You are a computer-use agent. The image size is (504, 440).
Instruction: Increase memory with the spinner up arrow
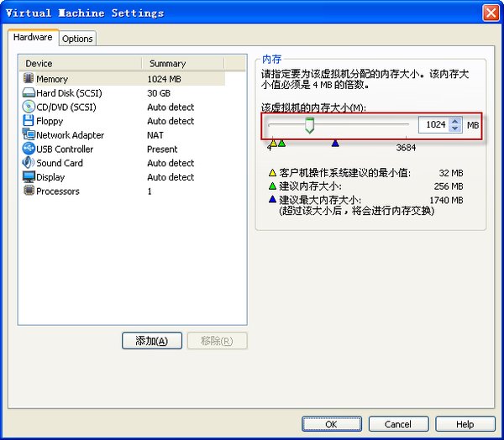[x=455, y=121]
